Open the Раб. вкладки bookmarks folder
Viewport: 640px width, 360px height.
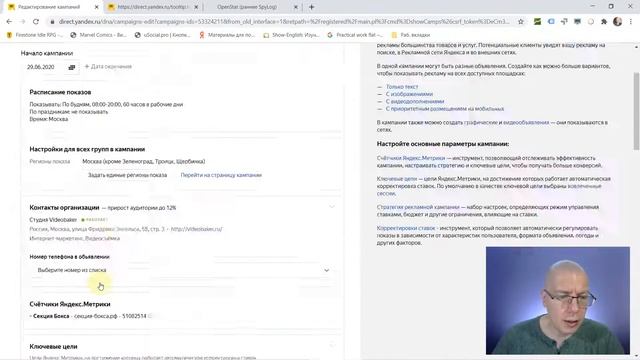tap(411, 35)
